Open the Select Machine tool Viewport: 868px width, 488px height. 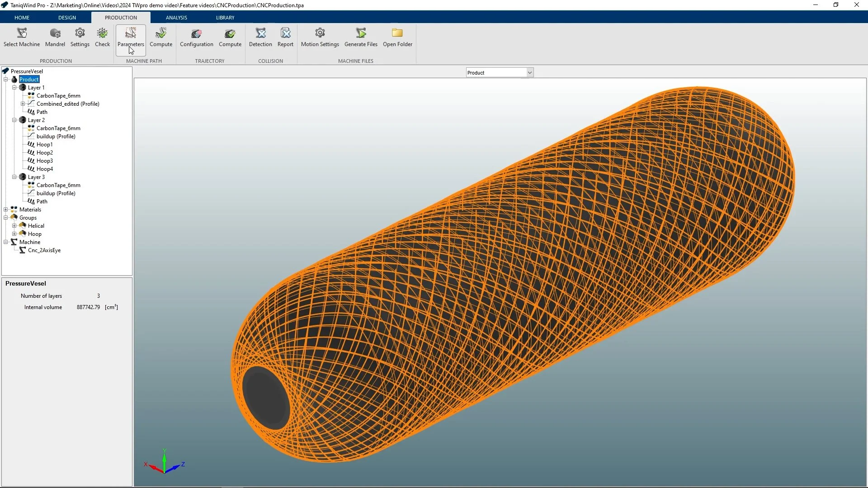tap(22, 37)
